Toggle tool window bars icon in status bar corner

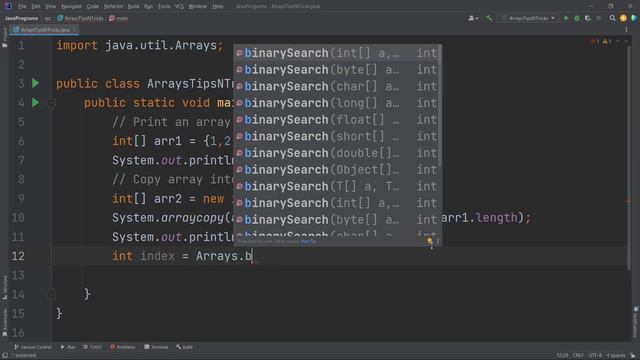[4, 356]
